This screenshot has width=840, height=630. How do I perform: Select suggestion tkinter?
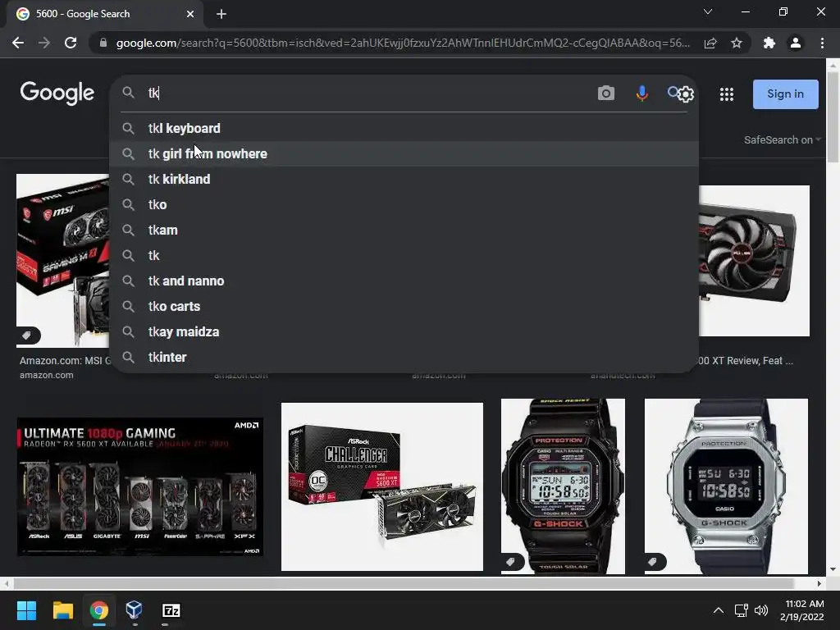pyautogui.click(x=404, y=358)
